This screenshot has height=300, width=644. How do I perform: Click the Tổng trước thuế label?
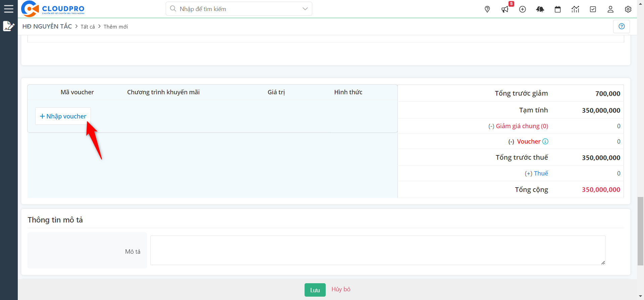coord(522,157)
